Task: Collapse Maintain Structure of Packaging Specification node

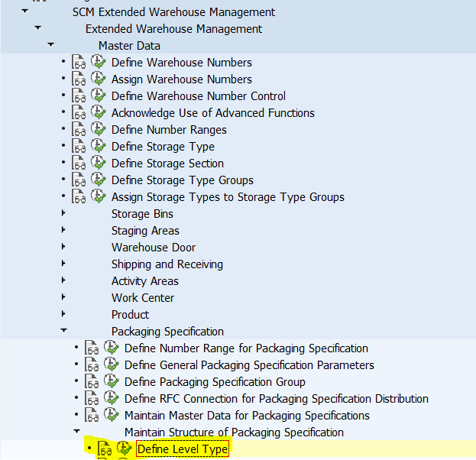Action: pos(77,431)
